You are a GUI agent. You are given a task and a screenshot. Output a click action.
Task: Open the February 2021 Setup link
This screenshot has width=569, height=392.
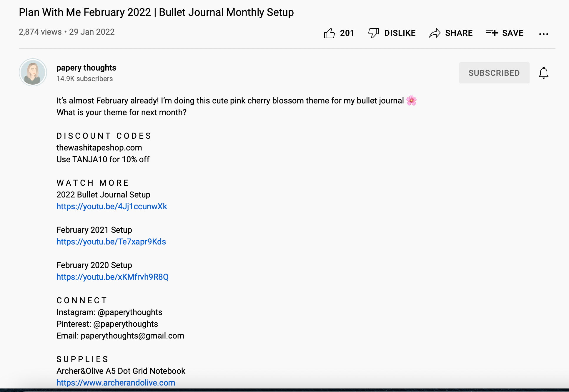[111, 242]
